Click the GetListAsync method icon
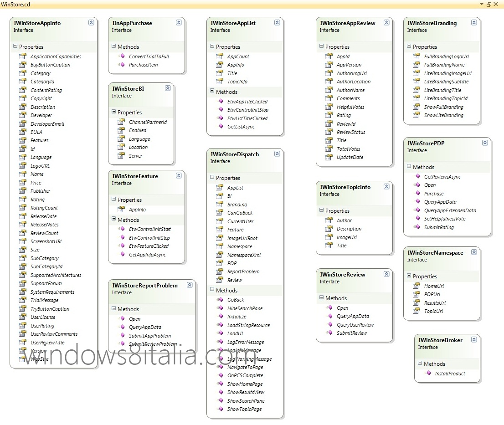Screen dimensions: 504x425 click(220, 126)
